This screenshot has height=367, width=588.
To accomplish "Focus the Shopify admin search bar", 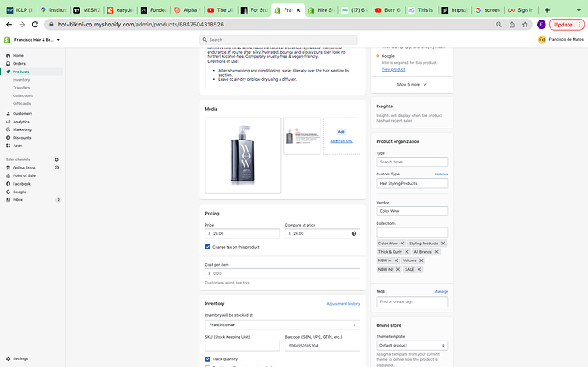I will tap(279, 40).
